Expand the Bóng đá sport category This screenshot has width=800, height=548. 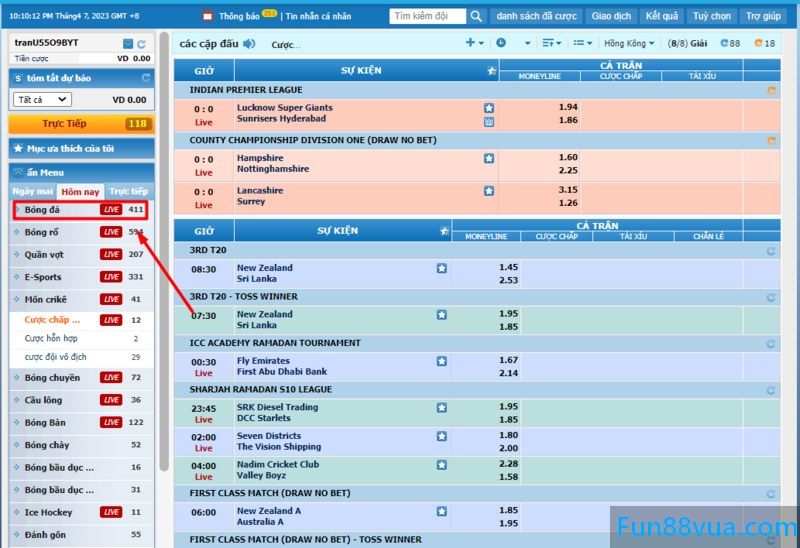tap(81, 210)
